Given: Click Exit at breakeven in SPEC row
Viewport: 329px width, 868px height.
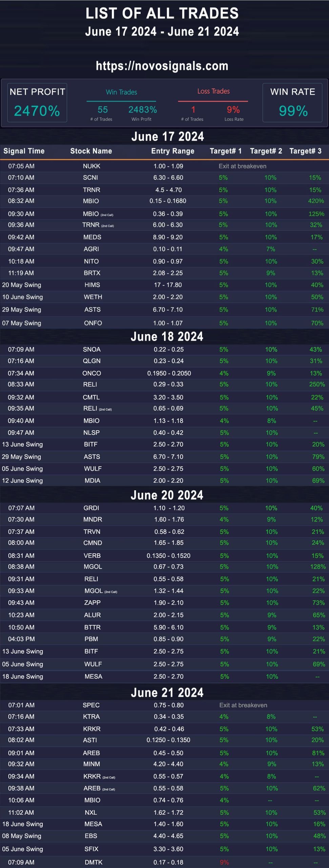Looking at the screenshot, I should (x=243, y=705).
